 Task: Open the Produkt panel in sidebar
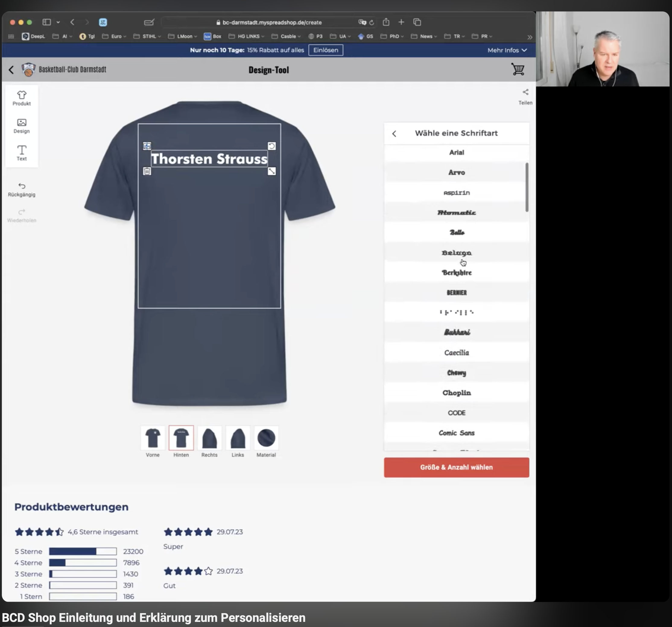(x=22, y=98)
